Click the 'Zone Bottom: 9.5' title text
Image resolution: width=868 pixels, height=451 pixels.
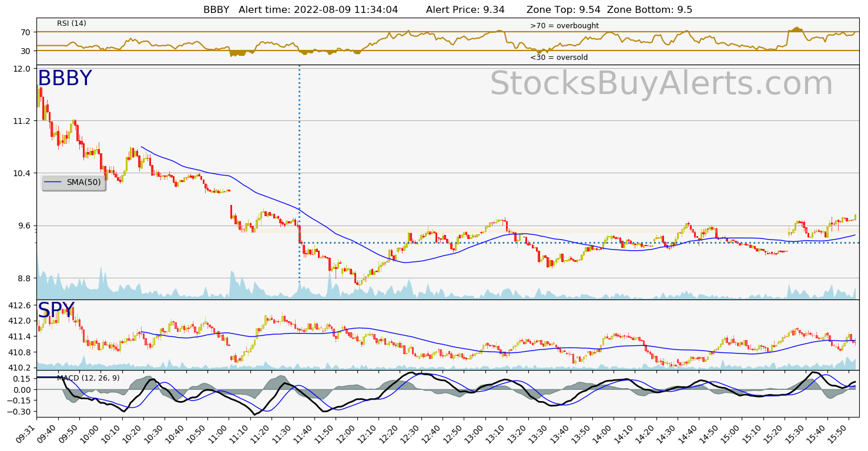(x=650, y=9)
